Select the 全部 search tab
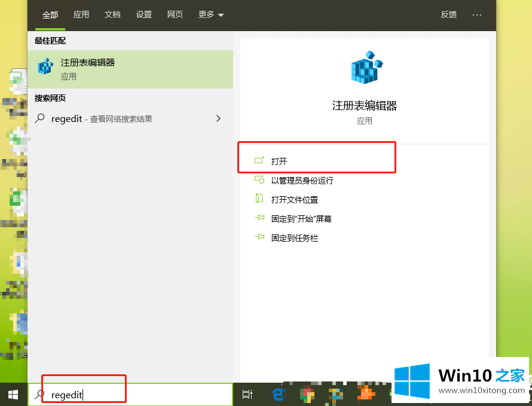The image size is (532, 406). (50, 14)
